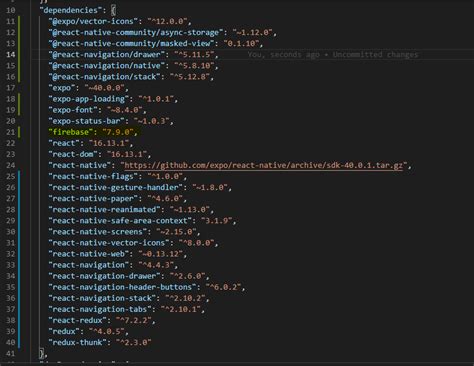474x366 pixels.
Task: Click the "Uncommitted changes" blame annotation on line 14
Action: point(375,54)
